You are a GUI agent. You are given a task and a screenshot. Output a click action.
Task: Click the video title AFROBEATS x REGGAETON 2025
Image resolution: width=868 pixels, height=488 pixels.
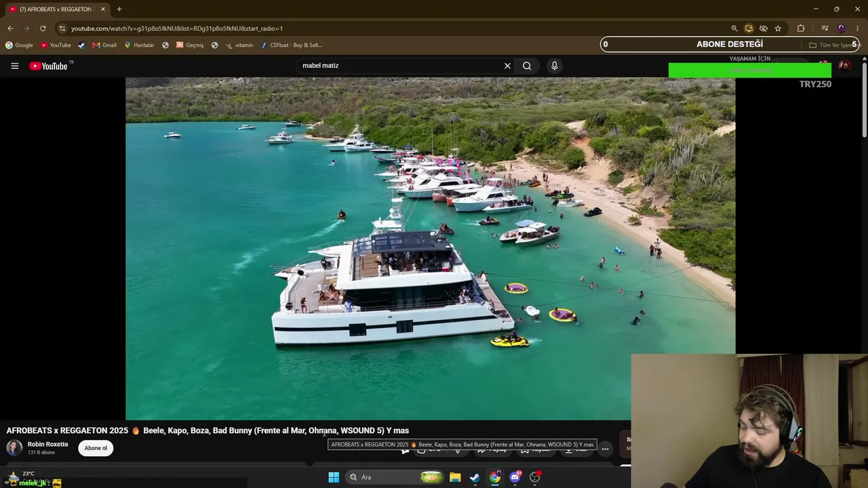(x=208, y=430)
